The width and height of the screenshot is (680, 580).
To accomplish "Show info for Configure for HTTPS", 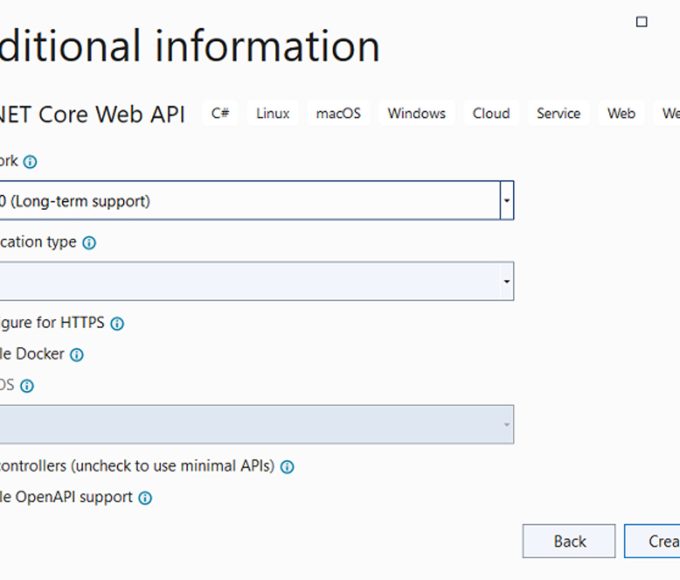I will (x=117, y=324).
